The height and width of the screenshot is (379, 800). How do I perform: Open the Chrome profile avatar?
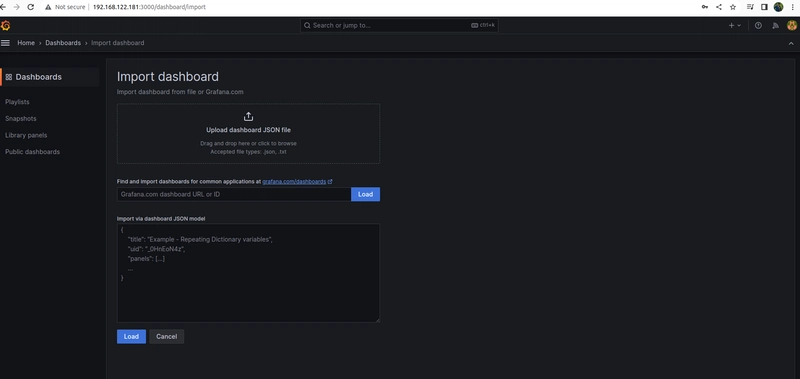778,7
